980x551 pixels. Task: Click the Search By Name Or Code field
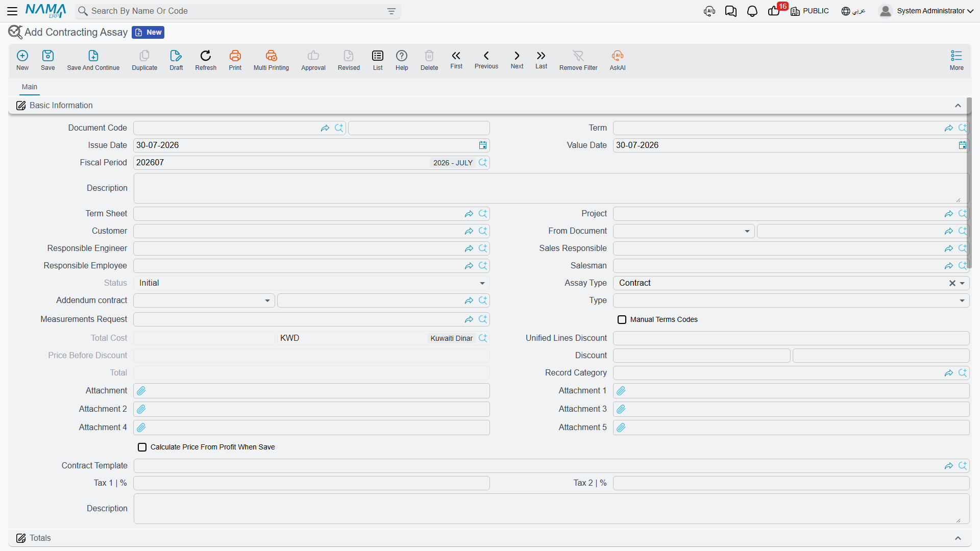[238, 11]
